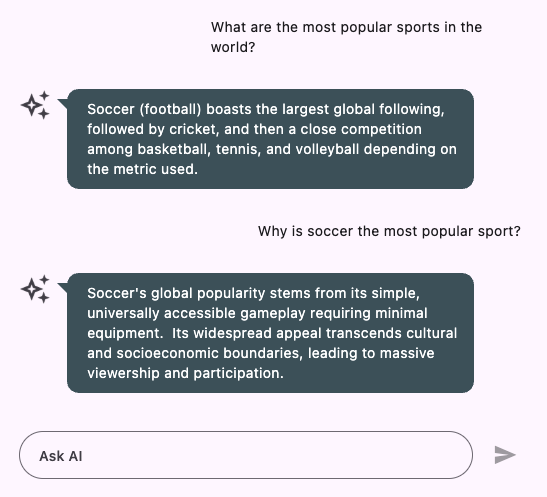The image size is (547, 497).
Task: Click the word 'cricket' in the first response
Action: (x=194, y=129)
